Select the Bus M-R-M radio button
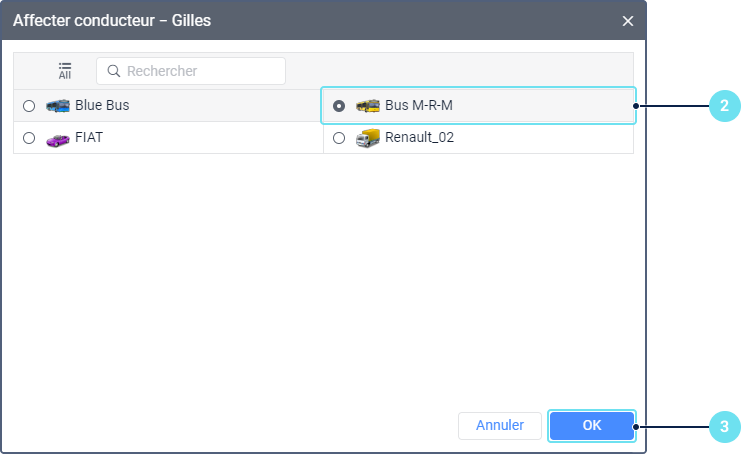The height and width of the screenshot is (454, 741). [339, 106]
